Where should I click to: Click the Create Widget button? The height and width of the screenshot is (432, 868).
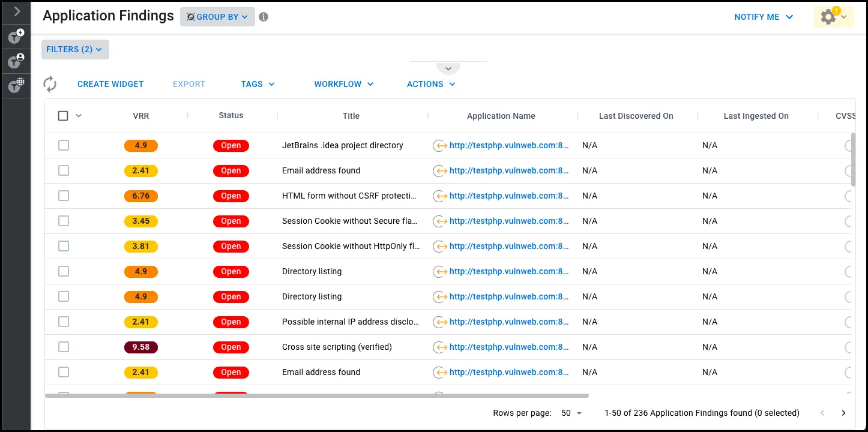[x=110, y=84]
